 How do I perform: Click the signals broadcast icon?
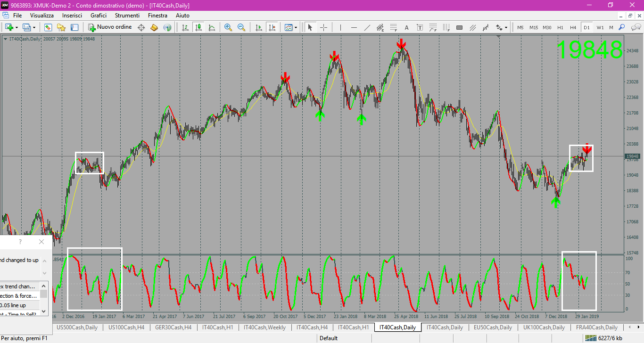point(167,27)
